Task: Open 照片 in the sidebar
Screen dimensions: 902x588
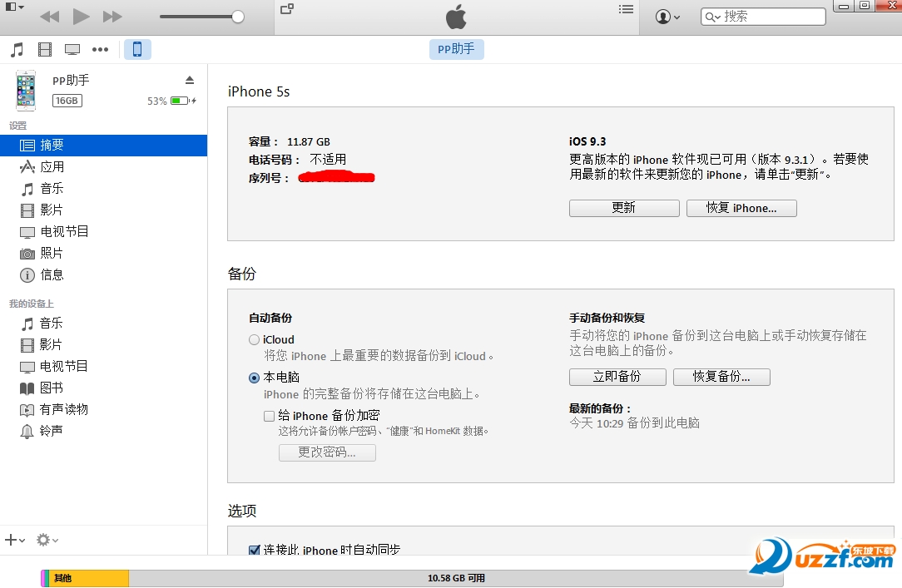Action: tap(103, 253)
